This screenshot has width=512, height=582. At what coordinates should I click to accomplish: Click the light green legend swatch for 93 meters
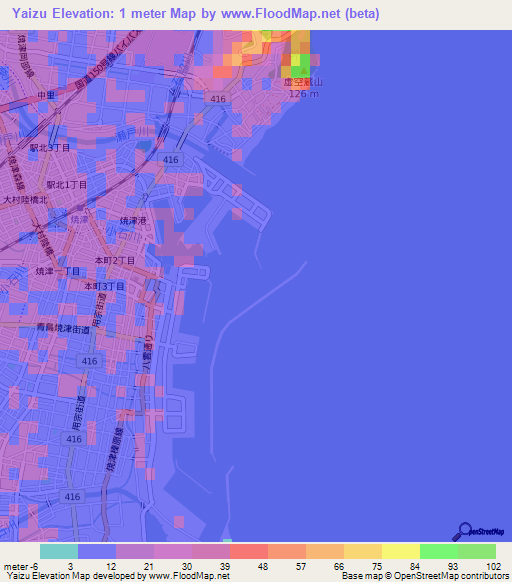[477, 552]
